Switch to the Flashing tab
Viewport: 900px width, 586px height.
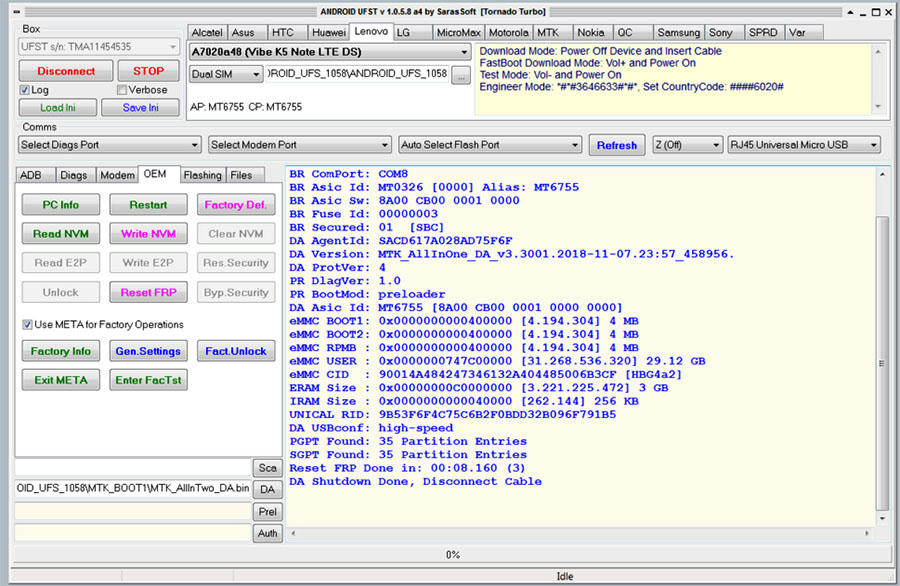pos(203,175)
